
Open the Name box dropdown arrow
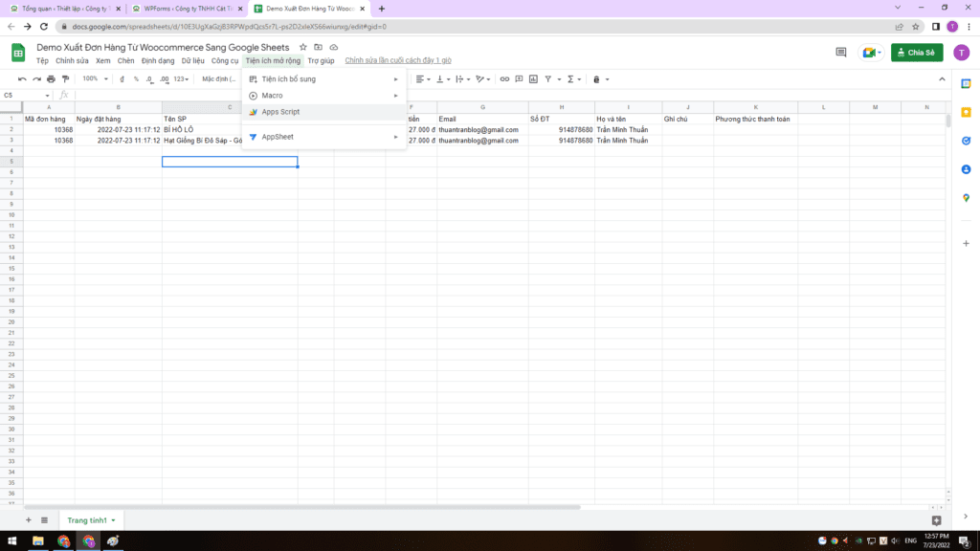[48, 96]
